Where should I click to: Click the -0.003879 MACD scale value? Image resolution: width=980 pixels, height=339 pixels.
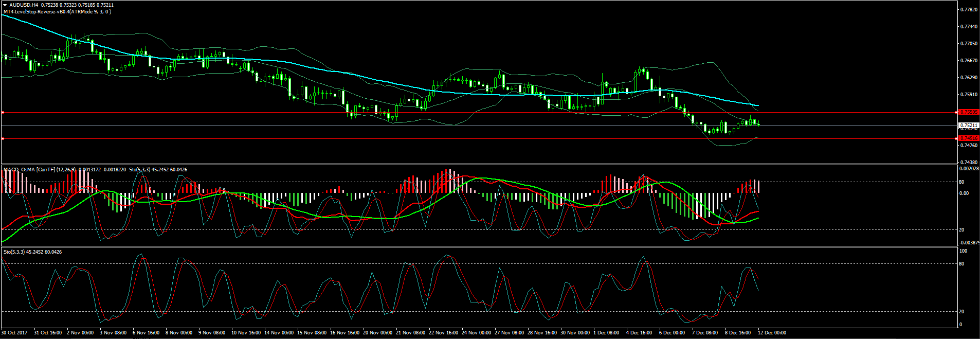click(969, 243)
